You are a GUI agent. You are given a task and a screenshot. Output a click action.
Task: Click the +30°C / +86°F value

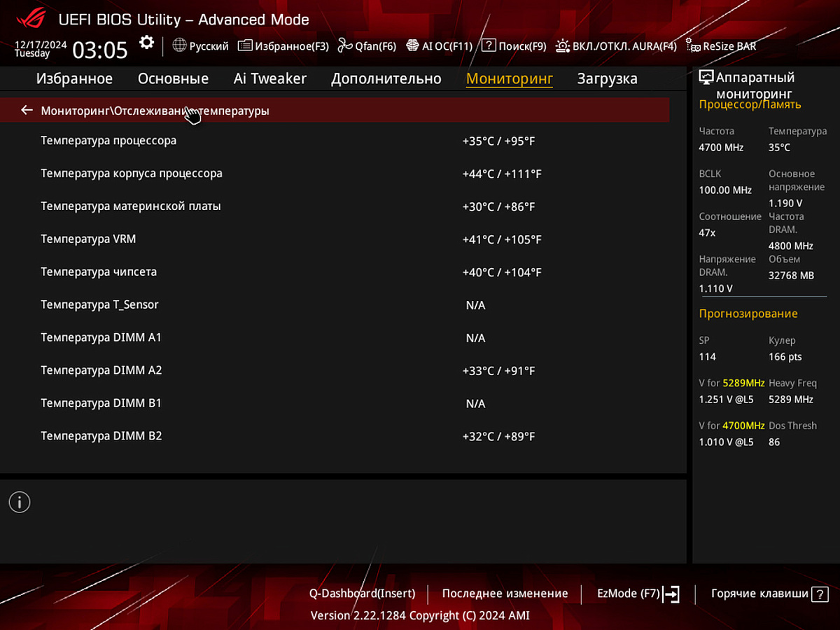click(x=498, y=207)
